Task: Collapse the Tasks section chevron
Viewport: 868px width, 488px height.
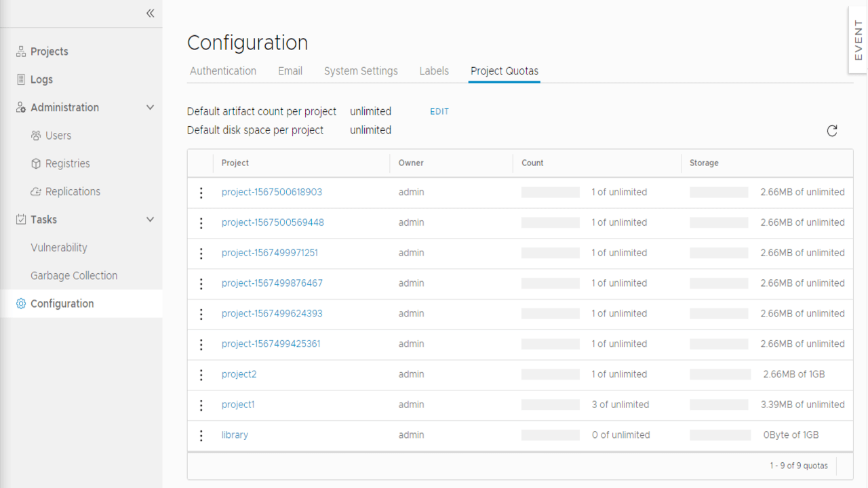Action: pos(150,220)
